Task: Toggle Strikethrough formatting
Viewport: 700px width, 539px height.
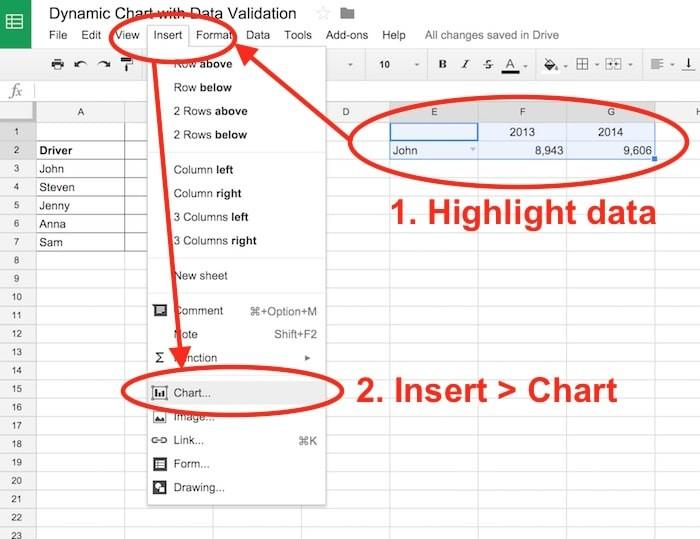Action: pyautogui.click(x=488, y=64)
